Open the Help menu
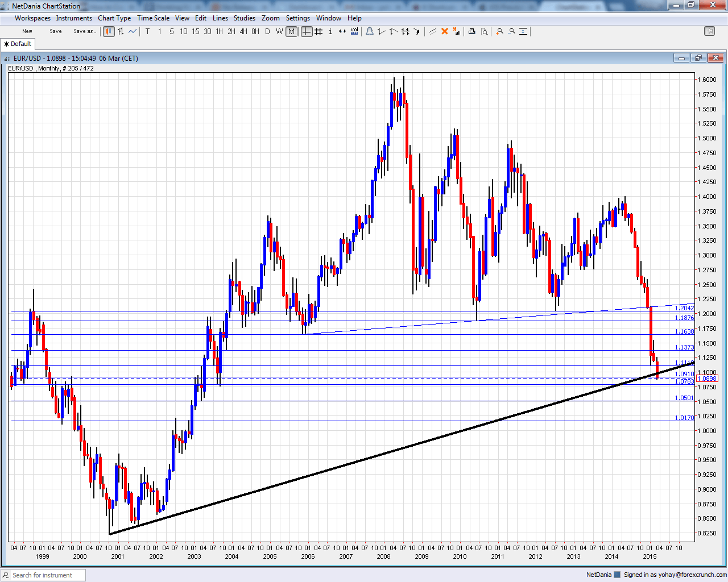This screenshot has width=728, height=582. 354,18
